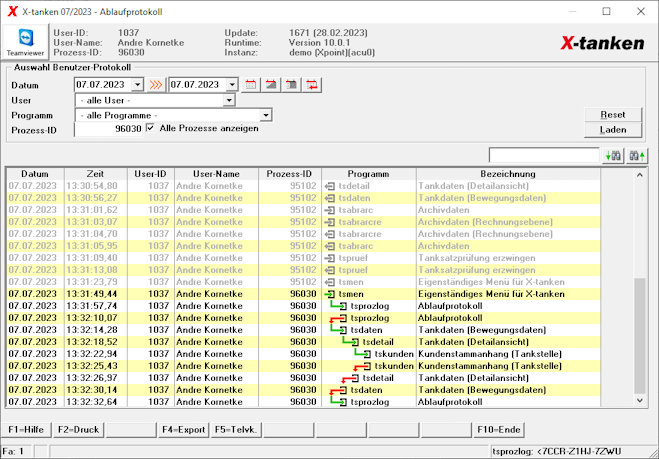This screenshot has height=459, width=659.
Task: Click the list scrollbar down arrow
Action: tap(639, 401)
